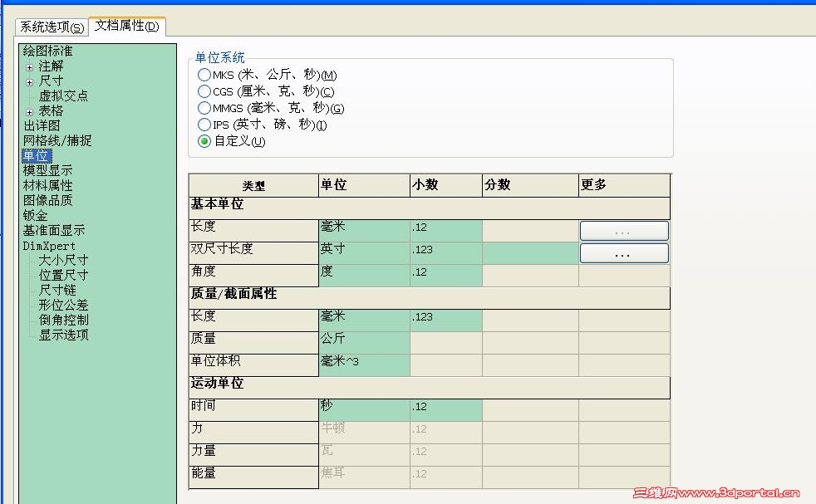Open 基准面显示 settings
The width and height of the screenshot is (816, 504).
[54, 230]
